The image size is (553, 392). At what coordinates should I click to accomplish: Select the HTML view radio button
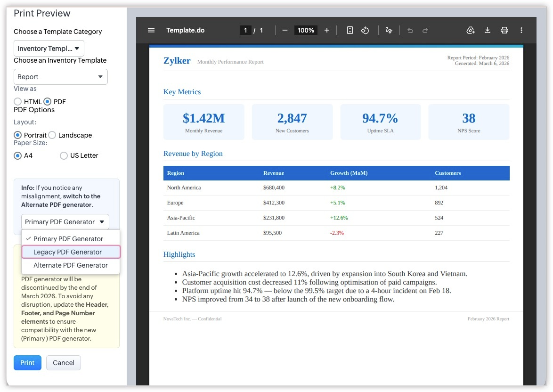coord(18,102)
